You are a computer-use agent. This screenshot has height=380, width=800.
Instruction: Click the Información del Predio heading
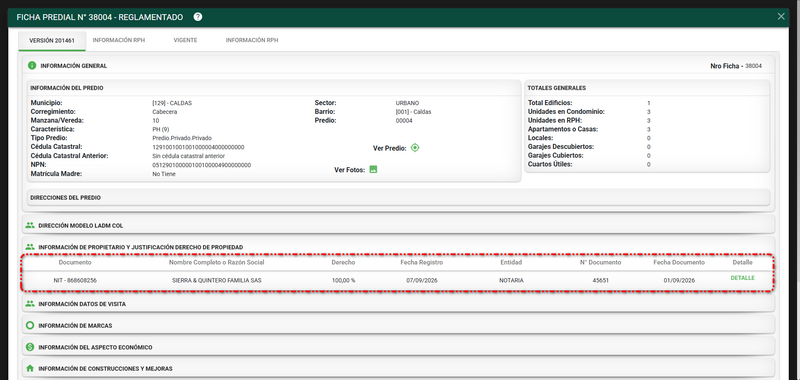pos(67,88)
